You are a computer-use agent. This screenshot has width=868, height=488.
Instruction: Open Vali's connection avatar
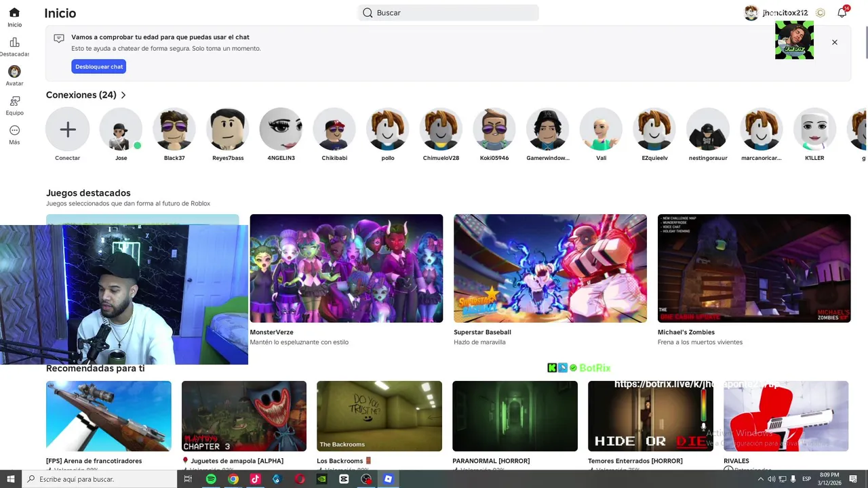point(601,129)
